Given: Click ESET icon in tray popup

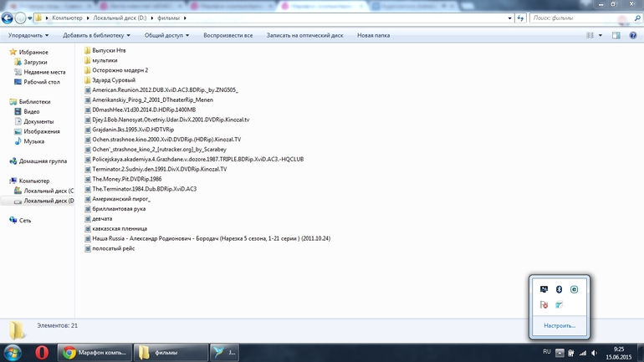Looking at the screenshot, I should pyautogui.click(x=575, y=289).
